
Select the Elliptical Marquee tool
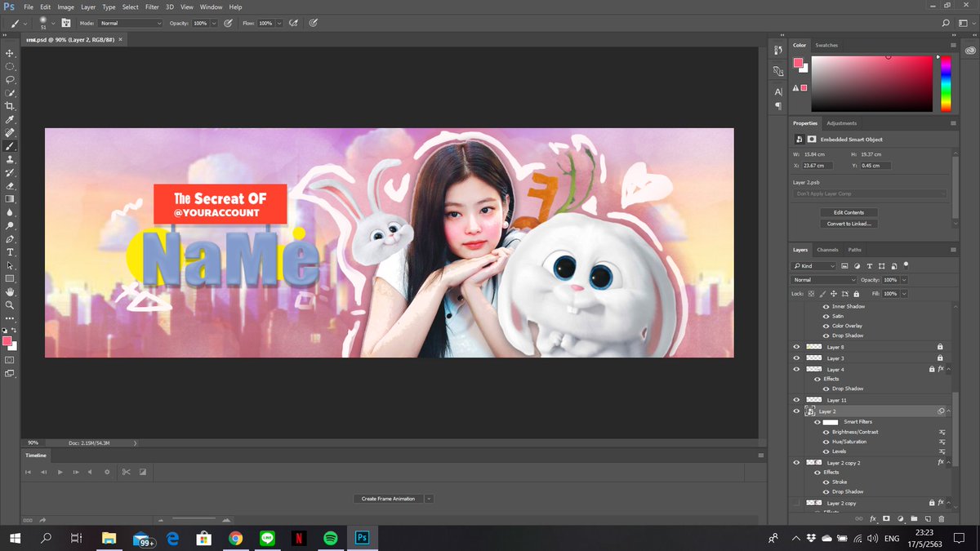(10, 66)
